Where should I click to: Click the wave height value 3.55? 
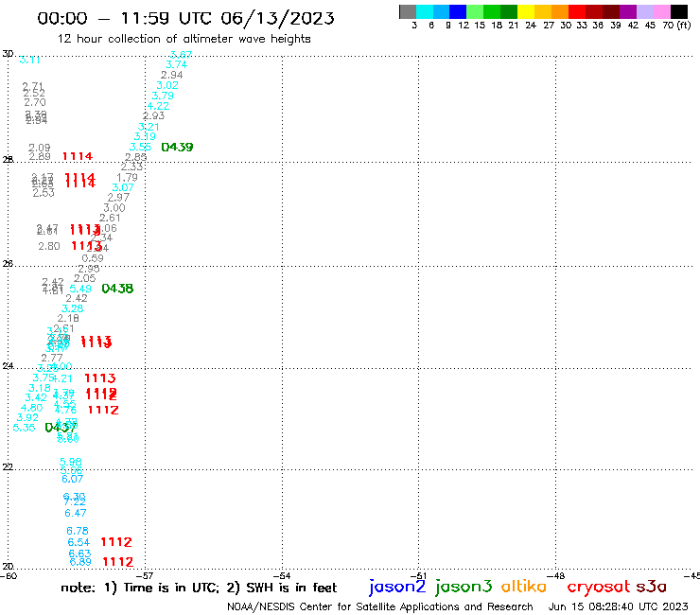pyautogui.click(x=140, y=147)
